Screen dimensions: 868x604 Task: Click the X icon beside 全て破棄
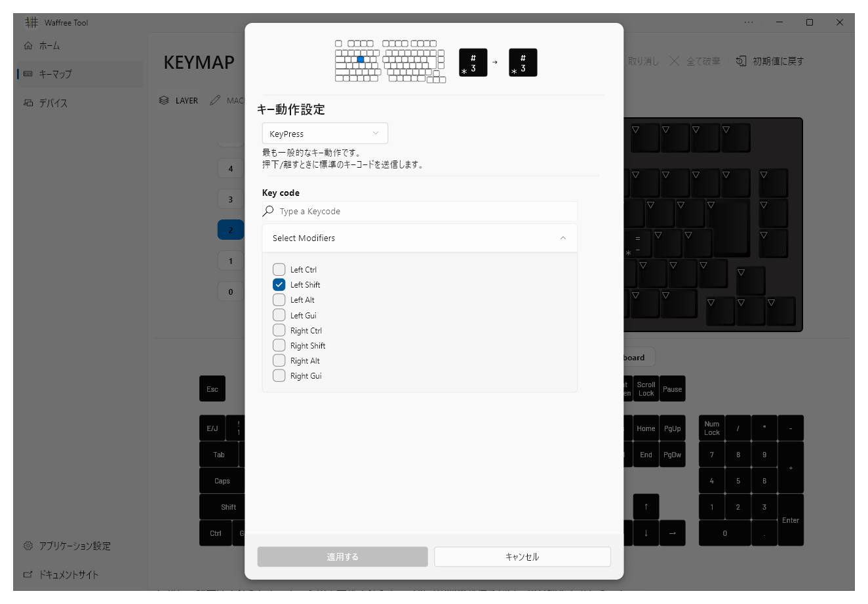pyautogui.click(x=674, y=61)
